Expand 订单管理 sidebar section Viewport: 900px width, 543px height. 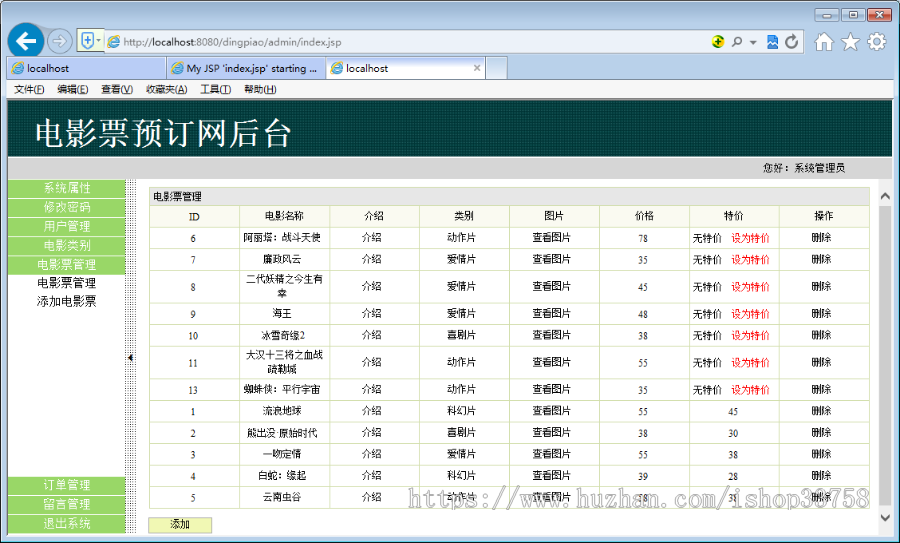pyautogui.click(x=67, y=485)
